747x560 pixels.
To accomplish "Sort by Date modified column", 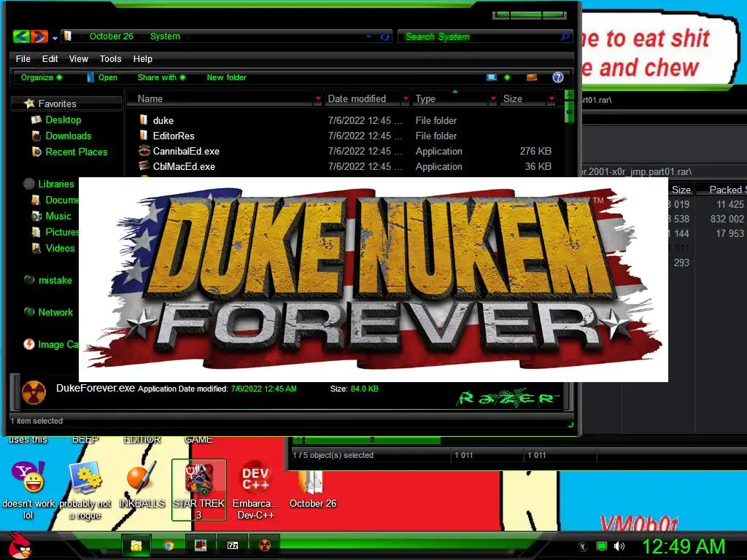I will point(362,98).
